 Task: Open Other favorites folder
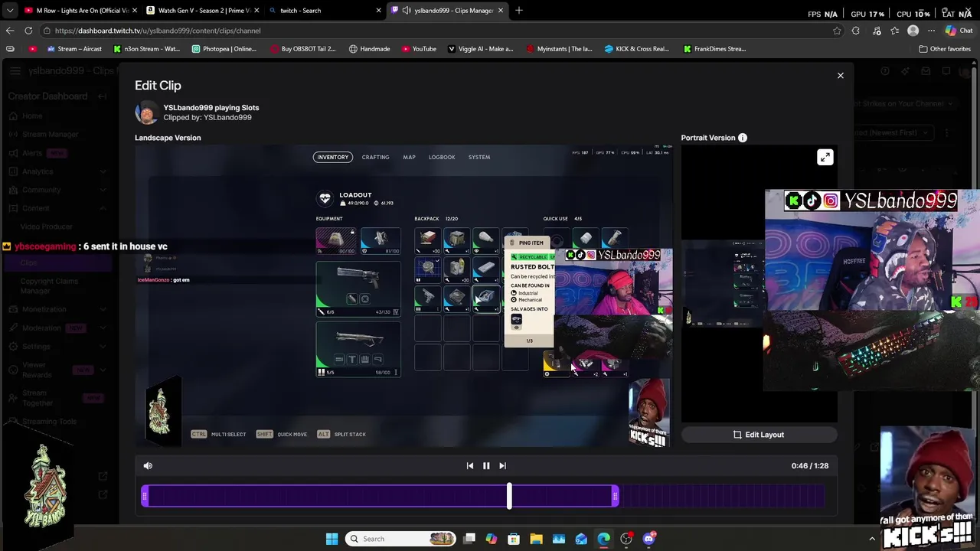coord(945,48)
